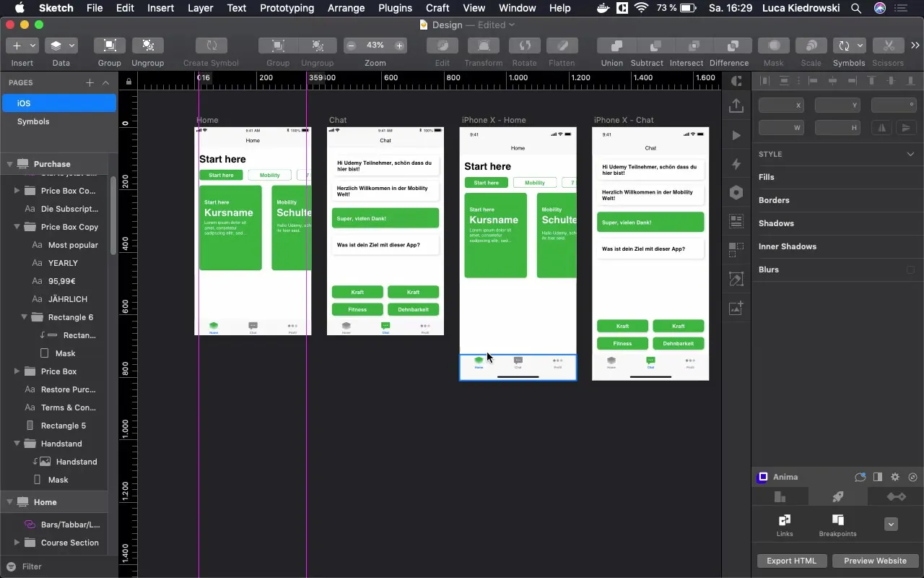Image resolution: width=924 pixels, height=578 pixels.
Task: Open the Craft Data panel icon
Action: coord(736,221)
